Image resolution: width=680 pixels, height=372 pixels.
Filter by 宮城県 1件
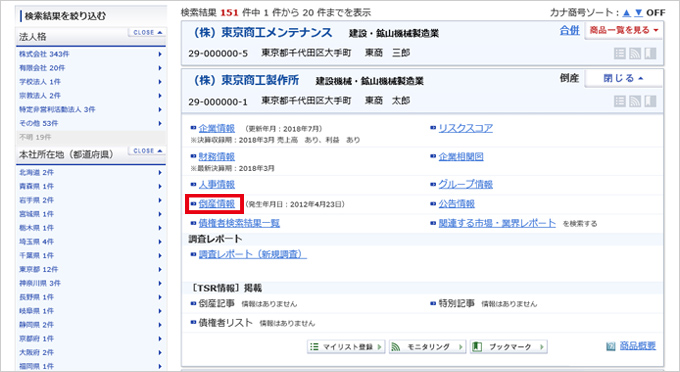tap(90, 214)
